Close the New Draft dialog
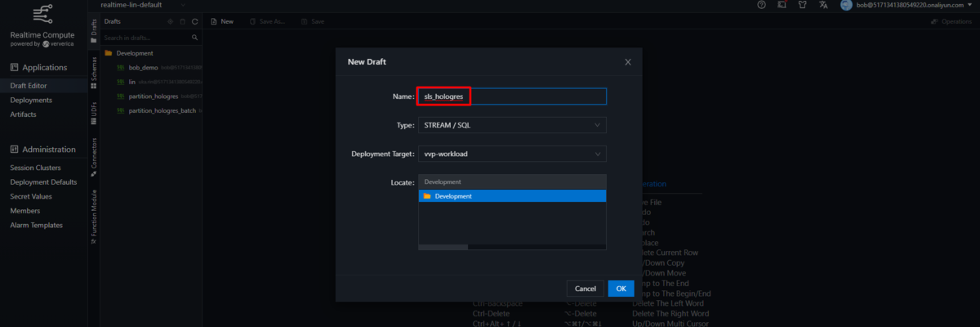 [627, 62]
